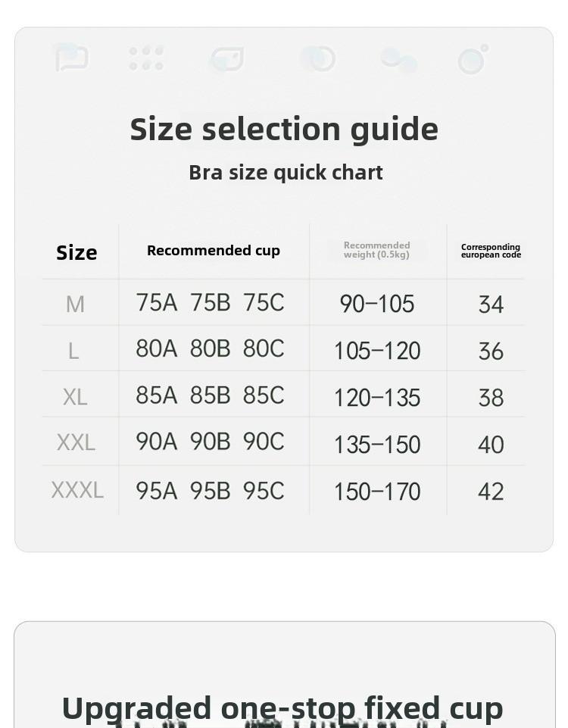Click the 'Corresponding european code' header
This screenshot has width=568, height=728.
(491, 251)
